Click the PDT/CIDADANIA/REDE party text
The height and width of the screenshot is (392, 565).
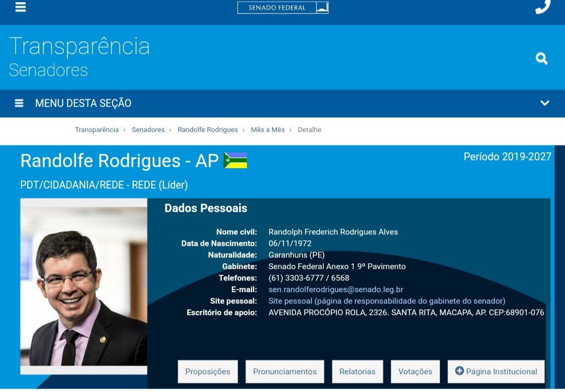click(x=104, y=185)
